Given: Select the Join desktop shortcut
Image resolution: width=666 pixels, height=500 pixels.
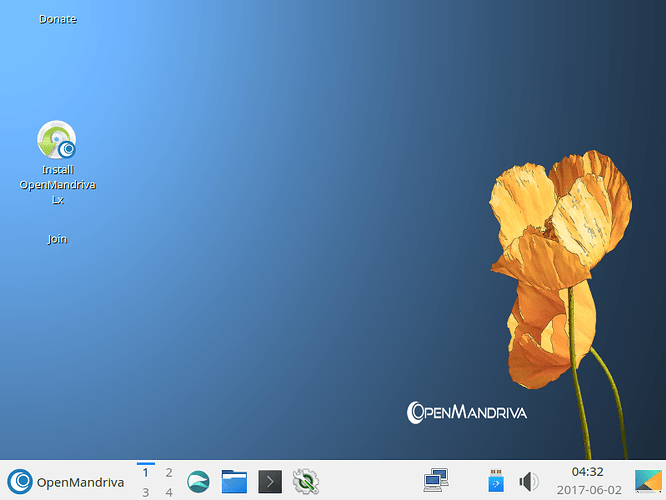Looking at the screenshot, I should point(57,239).
